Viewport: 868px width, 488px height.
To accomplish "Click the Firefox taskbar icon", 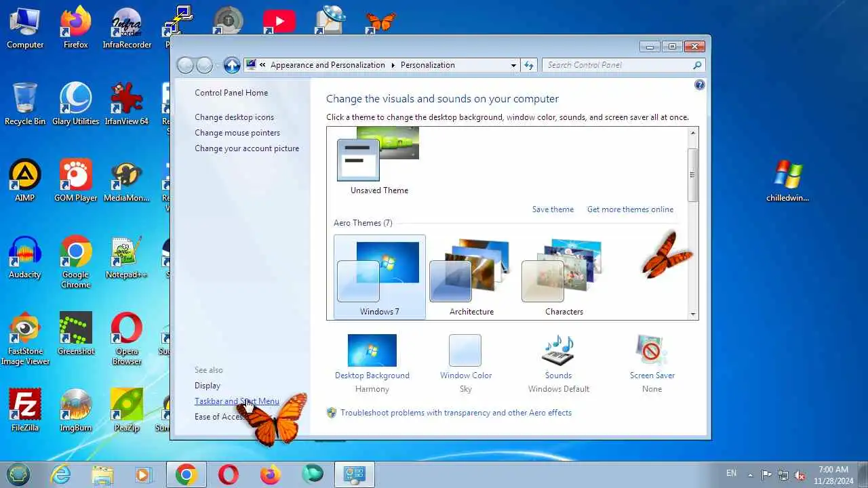I will click(x=271, y=474).
